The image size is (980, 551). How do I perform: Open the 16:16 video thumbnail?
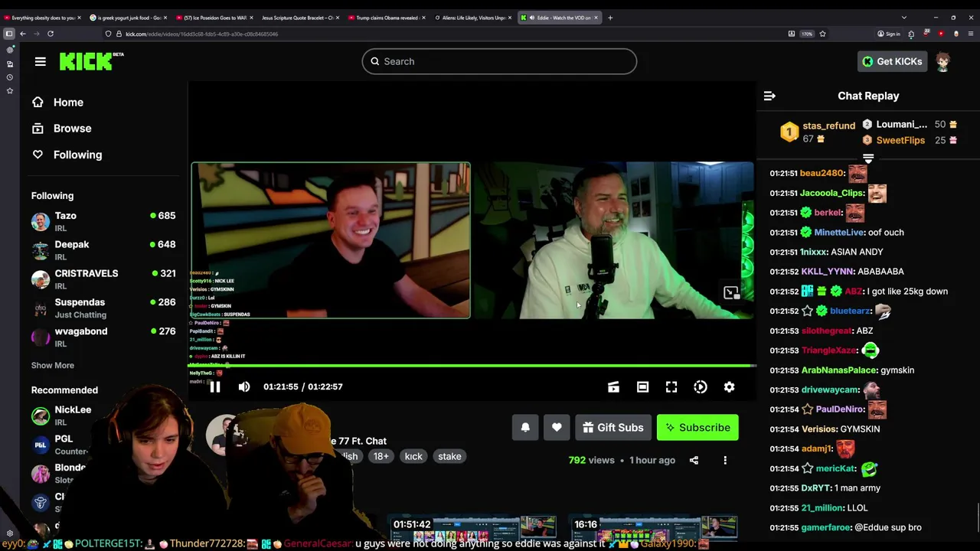[x=655, y=528]
